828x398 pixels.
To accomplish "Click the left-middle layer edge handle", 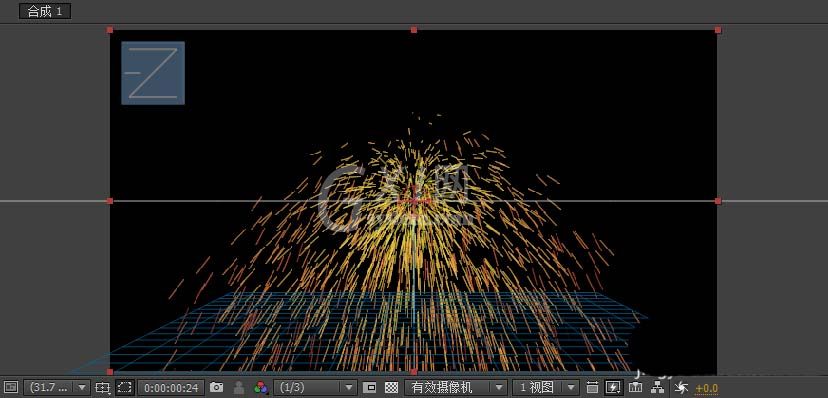I will (x=110, y=201).
